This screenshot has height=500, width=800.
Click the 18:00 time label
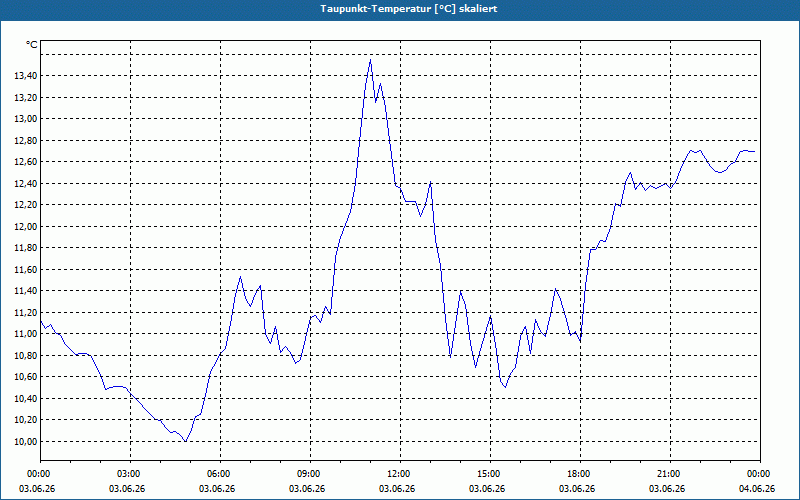point(580,474)
